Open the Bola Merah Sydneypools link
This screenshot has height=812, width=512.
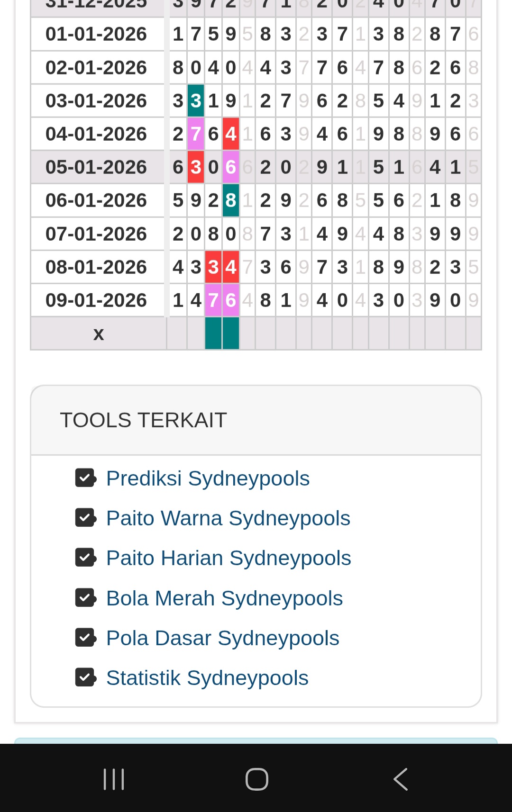click(x=224, y=598)
